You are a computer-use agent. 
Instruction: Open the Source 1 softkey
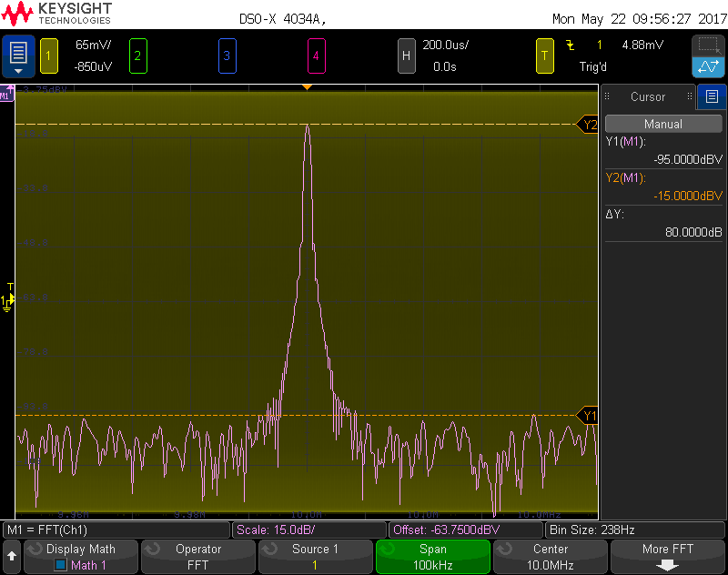(x=316, y=557)
